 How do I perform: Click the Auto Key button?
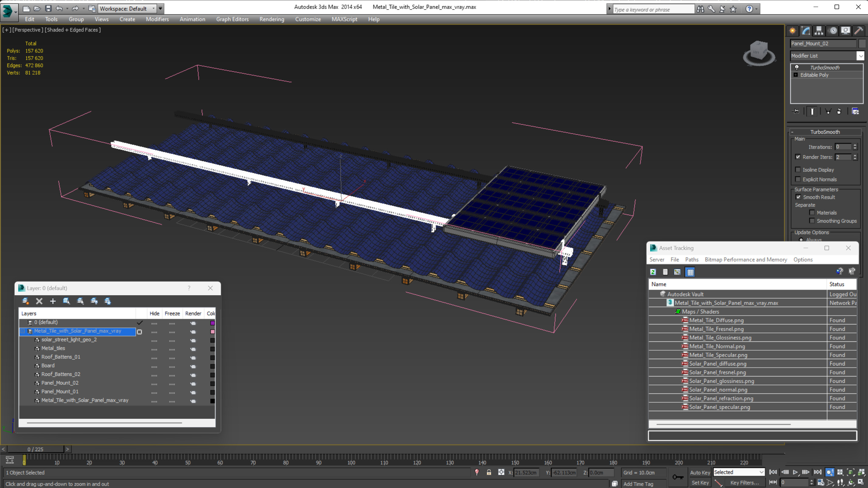[x=700, y=472]
